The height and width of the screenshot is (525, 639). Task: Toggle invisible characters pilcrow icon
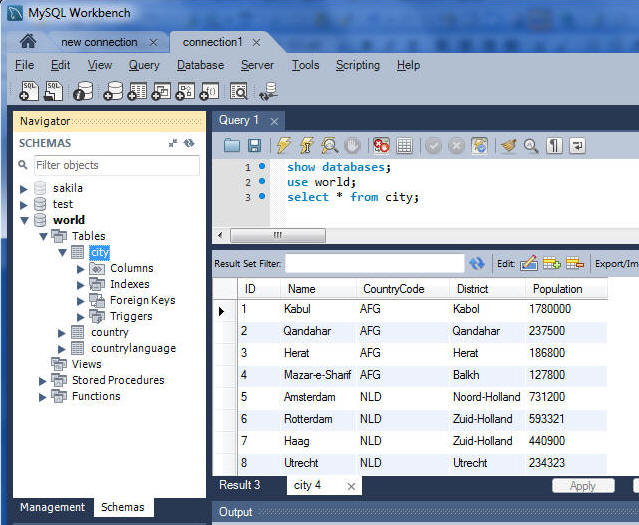(554, 146)
